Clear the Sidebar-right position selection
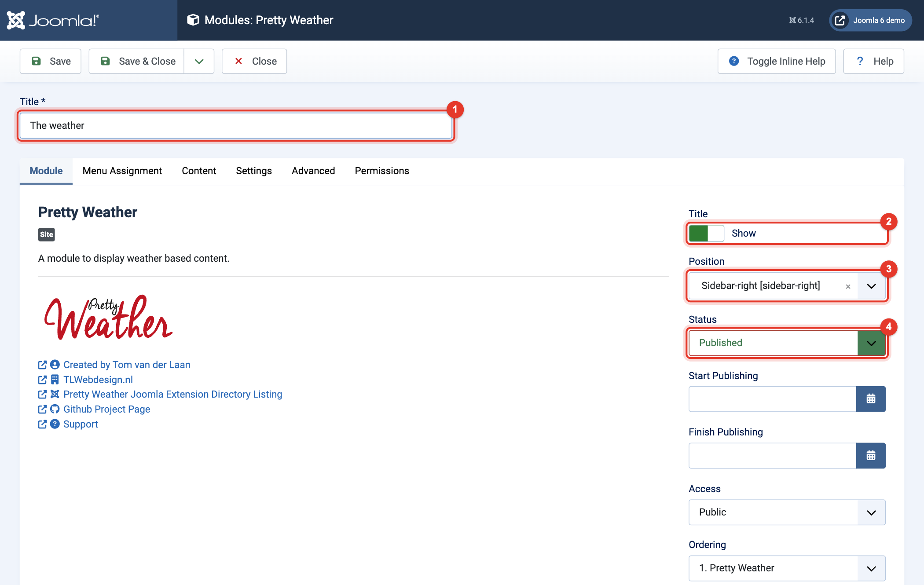The height and width of the screenshot is (585, 924). point(848,286)
